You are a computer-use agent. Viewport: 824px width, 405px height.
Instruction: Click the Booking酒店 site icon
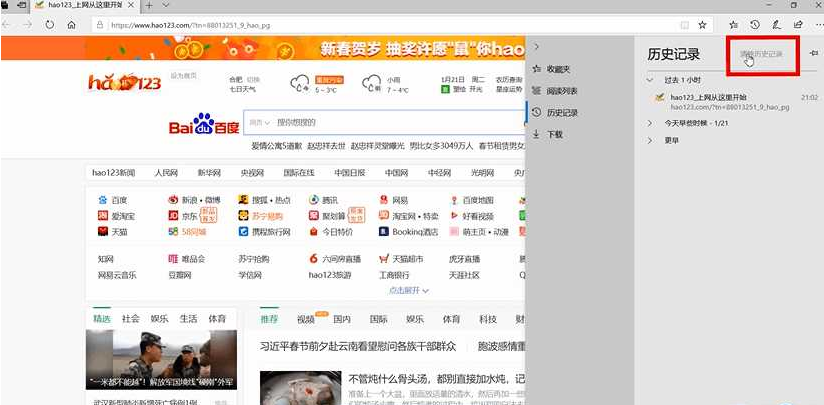pyautogui.click(x=384, y=232)
